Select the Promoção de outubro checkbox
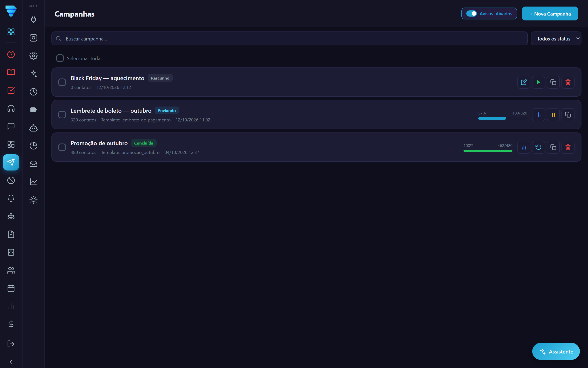This screenshot has height=368, width=588. [62, 147]
